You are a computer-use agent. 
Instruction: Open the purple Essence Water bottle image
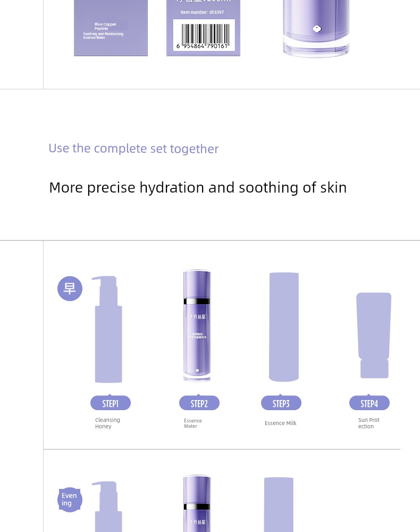[x=197, y=326]
